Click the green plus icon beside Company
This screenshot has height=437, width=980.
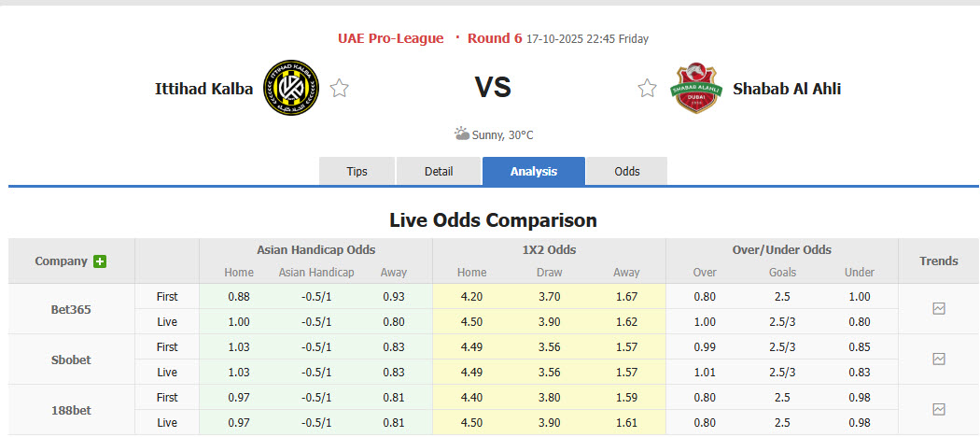pos(100,261)
